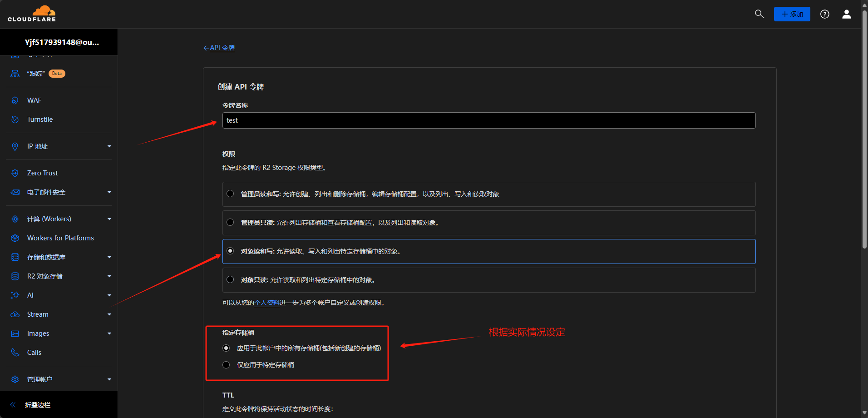Select 管理员只读 permission radio

coord(230,223)
